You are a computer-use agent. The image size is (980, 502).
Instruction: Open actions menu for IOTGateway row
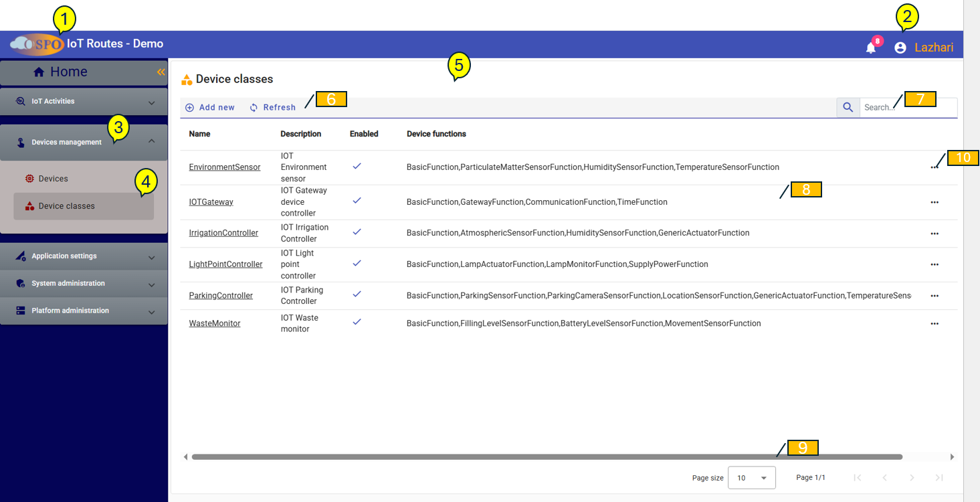pyautogui.click(x=935, y=202)
